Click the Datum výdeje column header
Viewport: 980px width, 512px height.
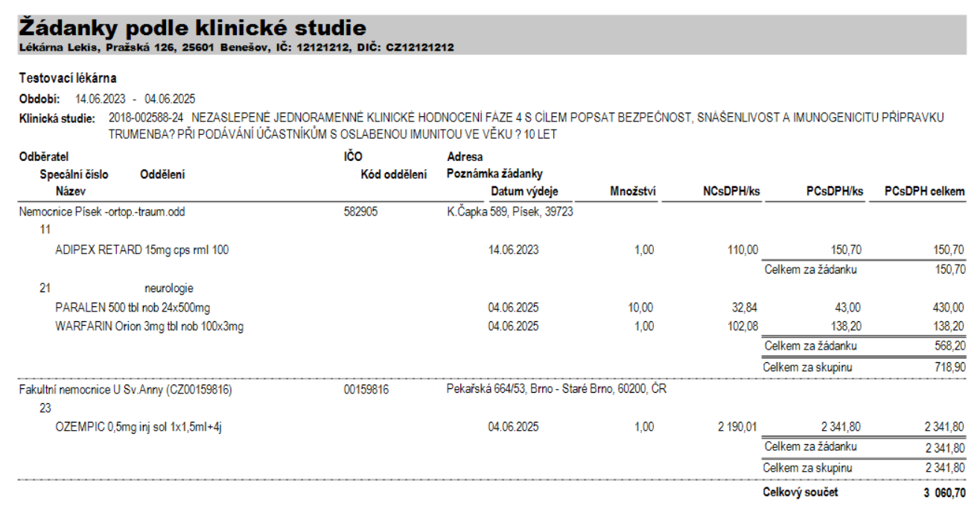click(524, 192)
